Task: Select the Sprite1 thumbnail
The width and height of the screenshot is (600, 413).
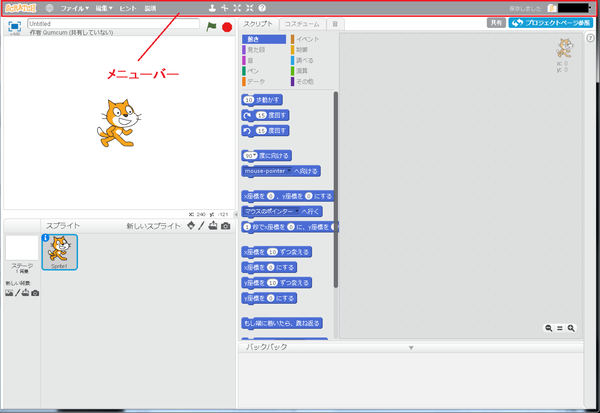Action: tap(60, 252)
